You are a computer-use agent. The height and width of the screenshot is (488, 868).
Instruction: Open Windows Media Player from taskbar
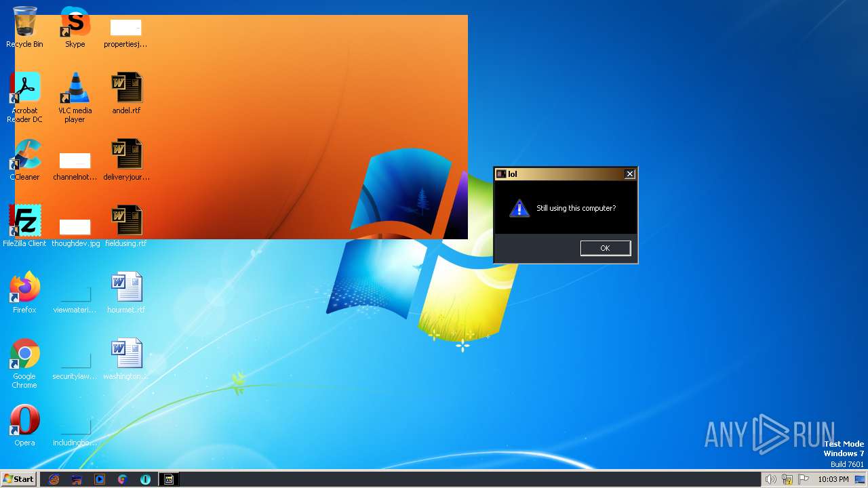coord(100,479)
